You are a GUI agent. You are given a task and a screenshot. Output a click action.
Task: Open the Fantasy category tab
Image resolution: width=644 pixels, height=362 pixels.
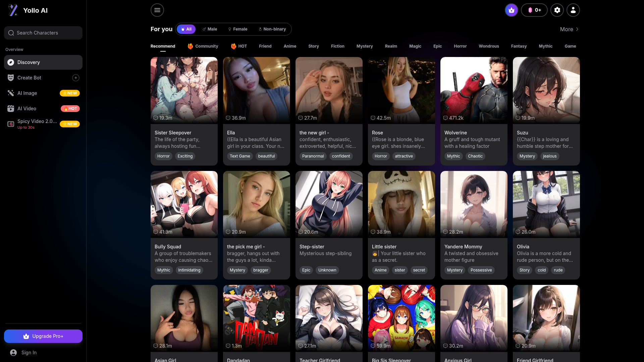pyautogui.click(x=519, y=46)
